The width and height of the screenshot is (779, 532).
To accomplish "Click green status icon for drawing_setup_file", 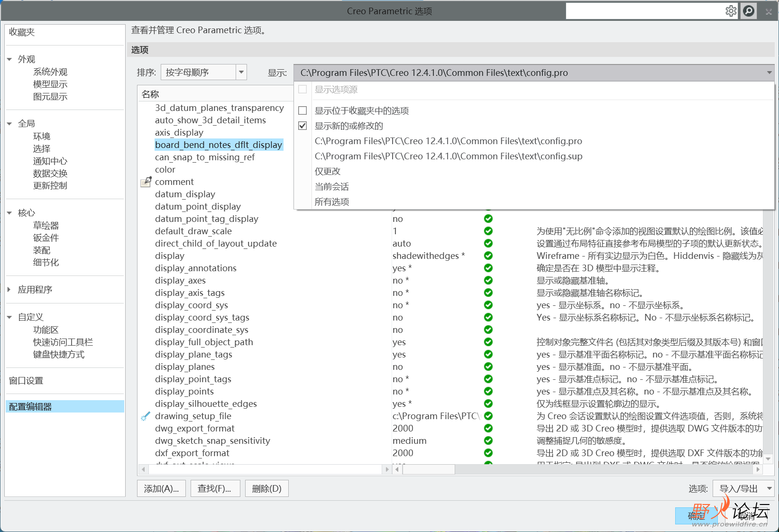I will [x=488, y=416].
